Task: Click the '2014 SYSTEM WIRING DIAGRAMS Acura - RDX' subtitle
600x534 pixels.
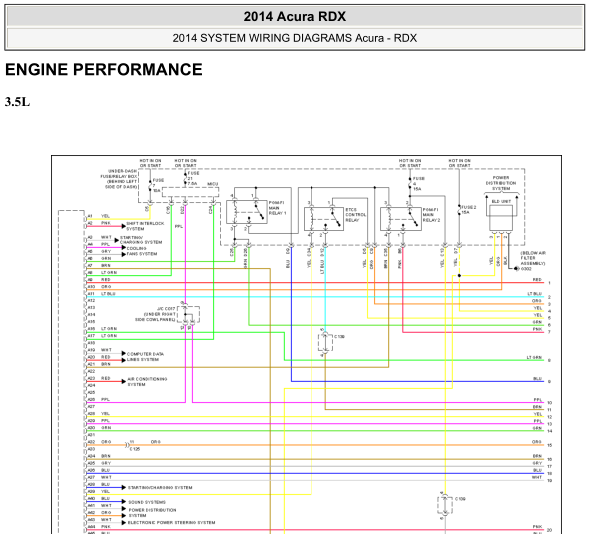Action: click(295, 38)
